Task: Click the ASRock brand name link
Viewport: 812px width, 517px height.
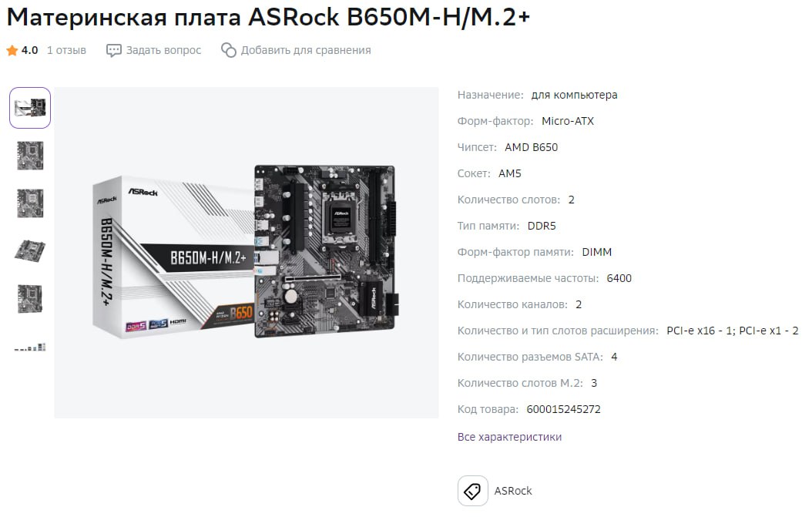Action: pyautogui.click(x=512, y=491)
